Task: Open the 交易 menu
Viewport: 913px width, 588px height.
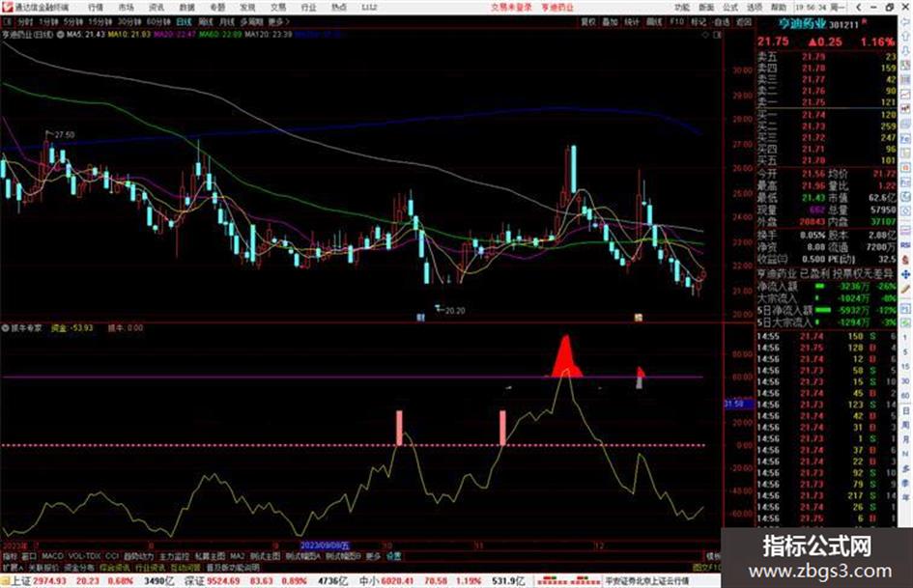Action: click(x=277, y=8)
